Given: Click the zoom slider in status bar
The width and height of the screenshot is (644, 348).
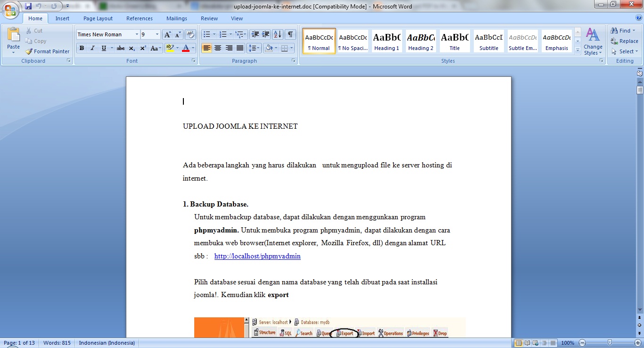Looking at the screenshot, I should pos(610,343).
